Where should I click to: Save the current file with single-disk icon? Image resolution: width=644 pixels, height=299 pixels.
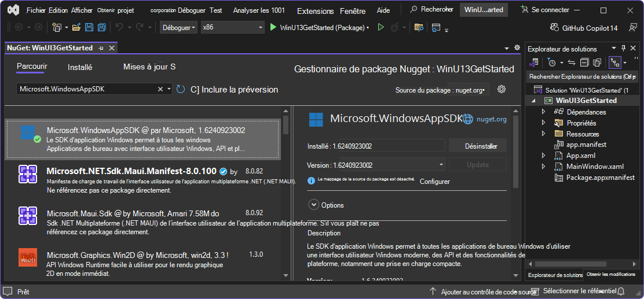89,28
